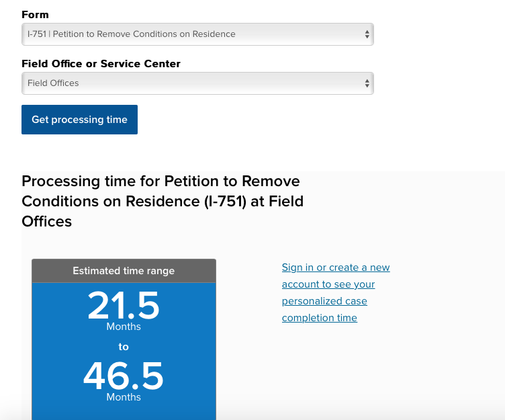The width and height of the screenshot is (505, 420).
Task: Open the sign in or create account link
Action: (x=336, y=292)
